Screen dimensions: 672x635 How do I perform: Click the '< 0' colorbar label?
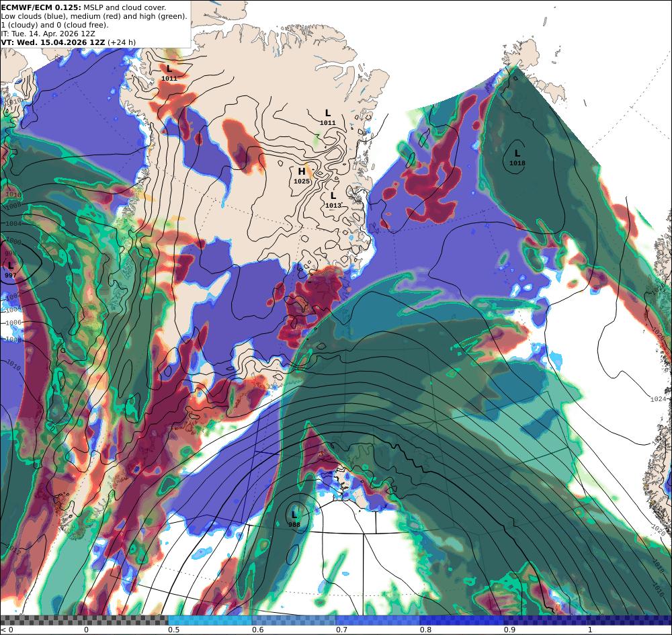click(7, 630)
